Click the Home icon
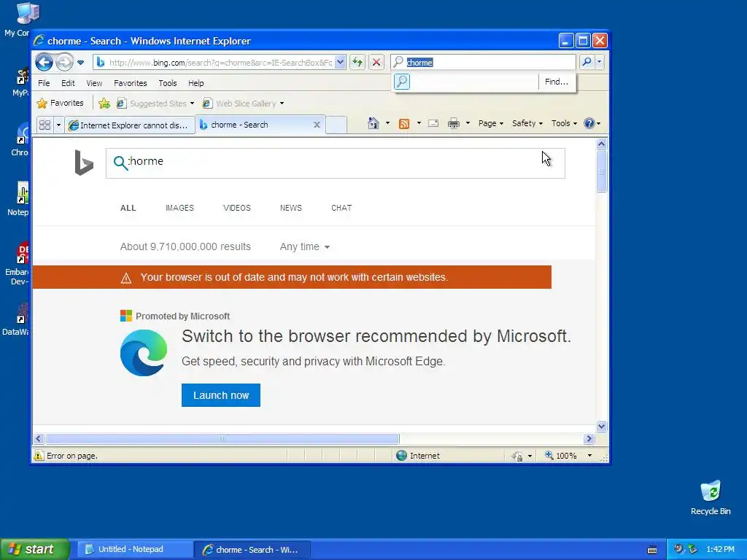 click(x=373, y=123)
